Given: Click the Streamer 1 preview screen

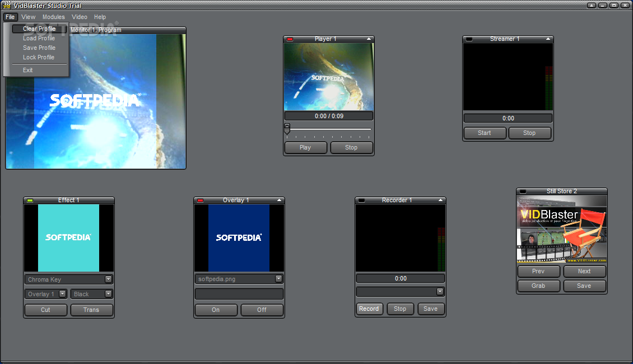Looking at the screenshot, I should 508,77.
